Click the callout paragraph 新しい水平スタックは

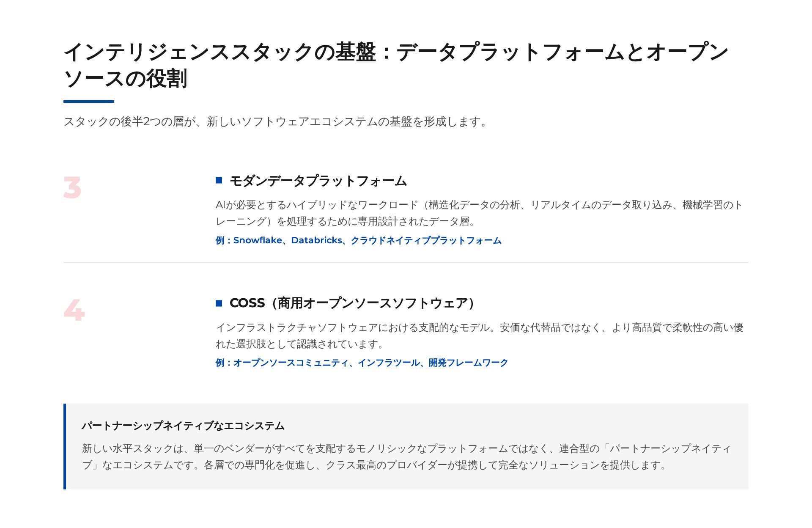[406, 456]
